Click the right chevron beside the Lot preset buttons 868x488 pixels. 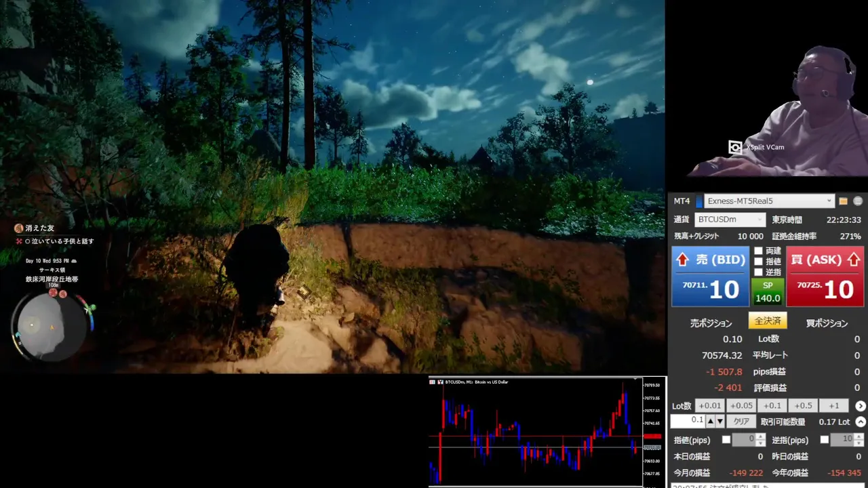click(x=861, y=406)
